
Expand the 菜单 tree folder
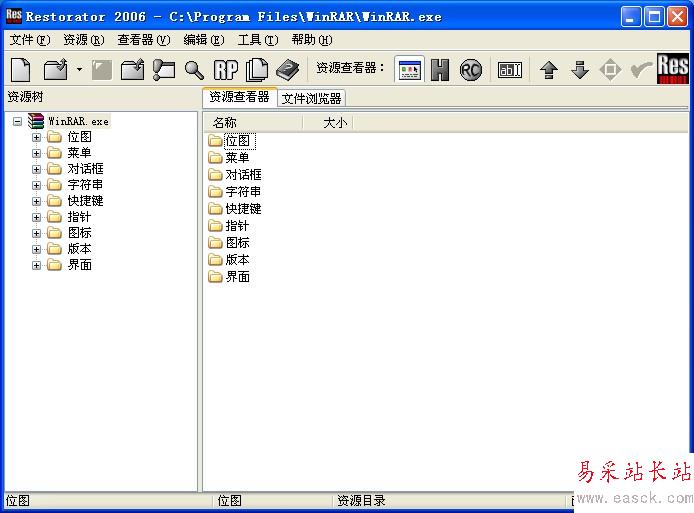37,153
